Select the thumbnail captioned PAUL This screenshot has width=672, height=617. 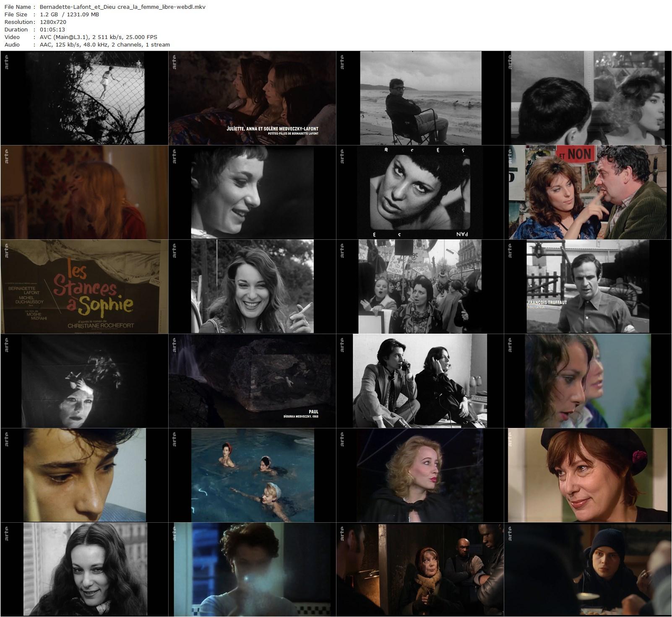252,381
